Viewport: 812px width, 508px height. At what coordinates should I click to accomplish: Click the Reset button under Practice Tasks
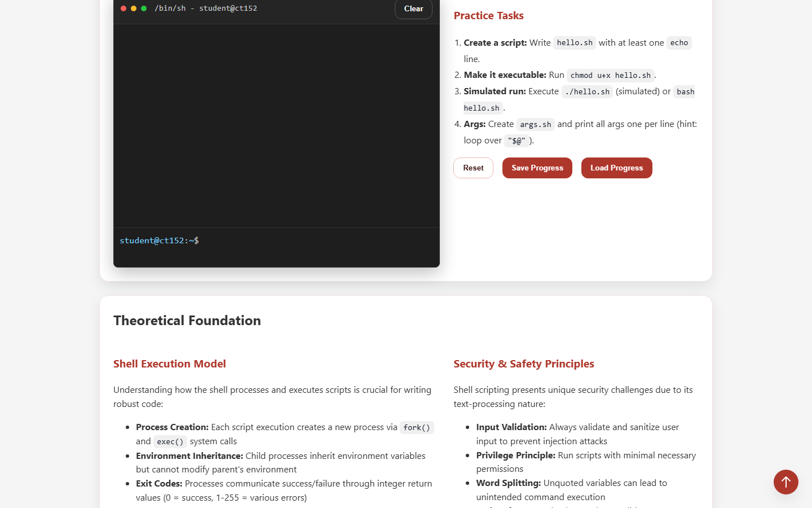coord(473,168)
